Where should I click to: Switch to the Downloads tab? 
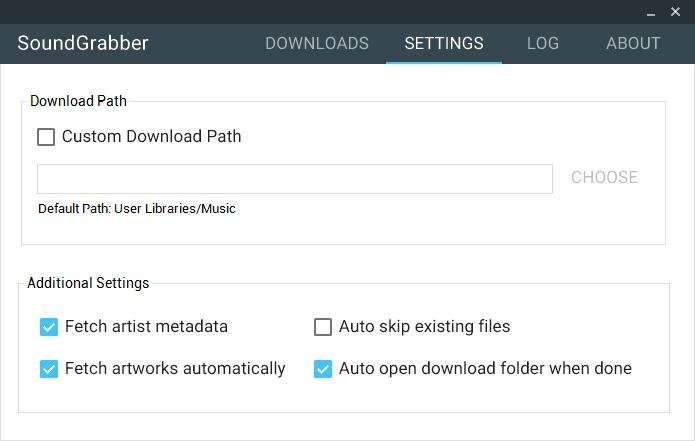pos(317,43)
